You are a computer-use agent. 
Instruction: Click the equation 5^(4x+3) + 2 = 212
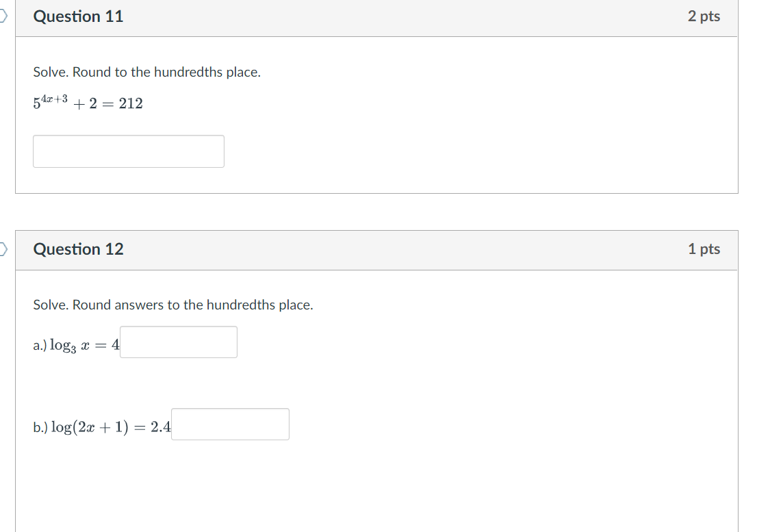[88, 103]
